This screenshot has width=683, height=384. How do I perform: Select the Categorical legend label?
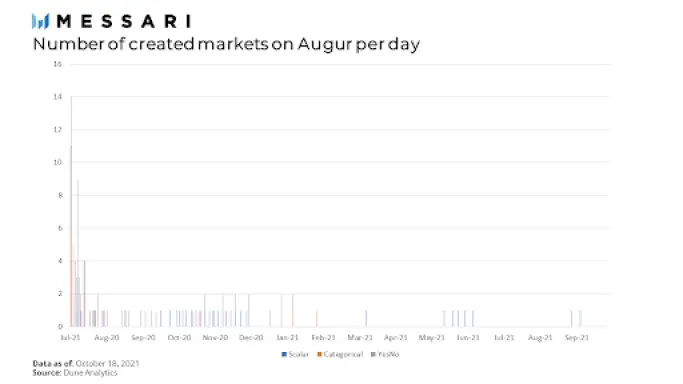pos(343,354)
